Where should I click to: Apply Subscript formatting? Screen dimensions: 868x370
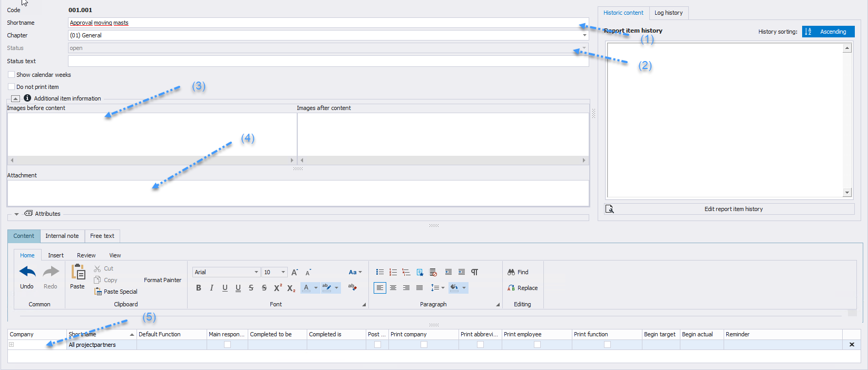pyautogui.click(x=291, y=288)
